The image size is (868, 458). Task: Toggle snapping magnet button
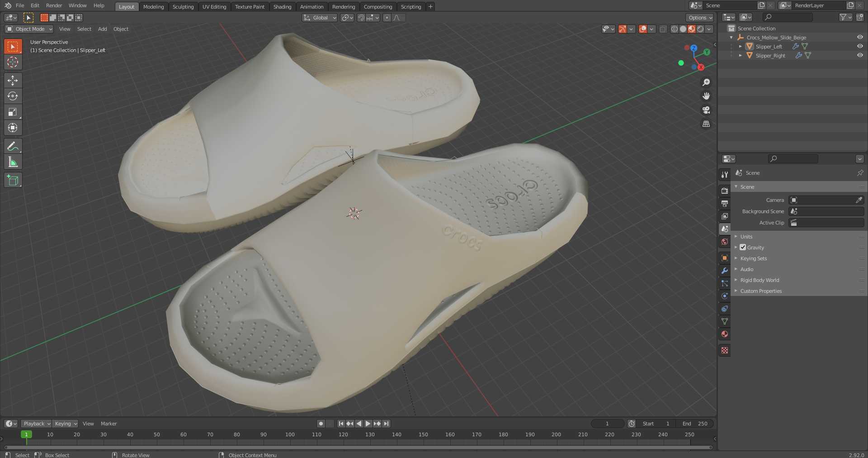click(x=361, y=18)
